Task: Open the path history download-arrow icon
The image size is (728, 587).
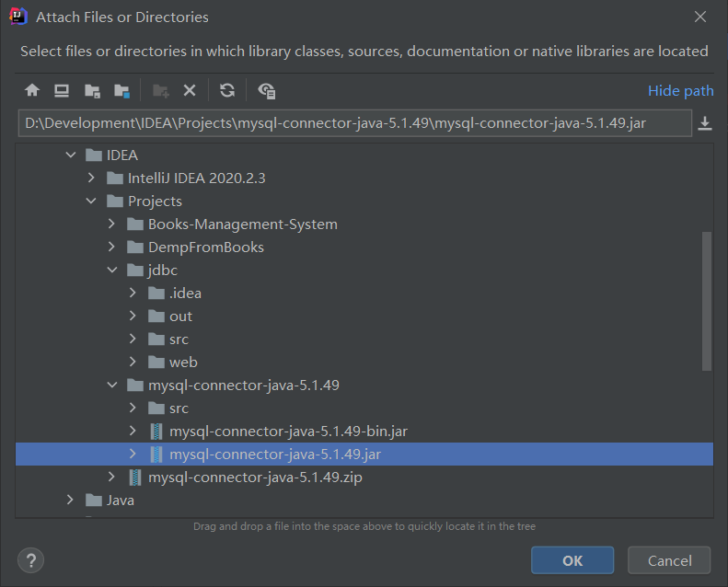Action: point(705,123)
